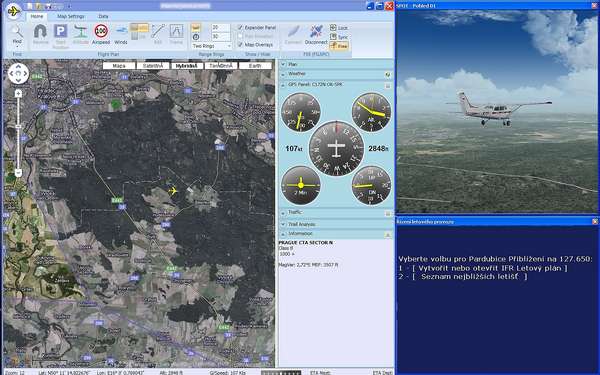Open the Data ribbon tab
This screenshot has height=375, width=600.
click(x=103, y=16)
